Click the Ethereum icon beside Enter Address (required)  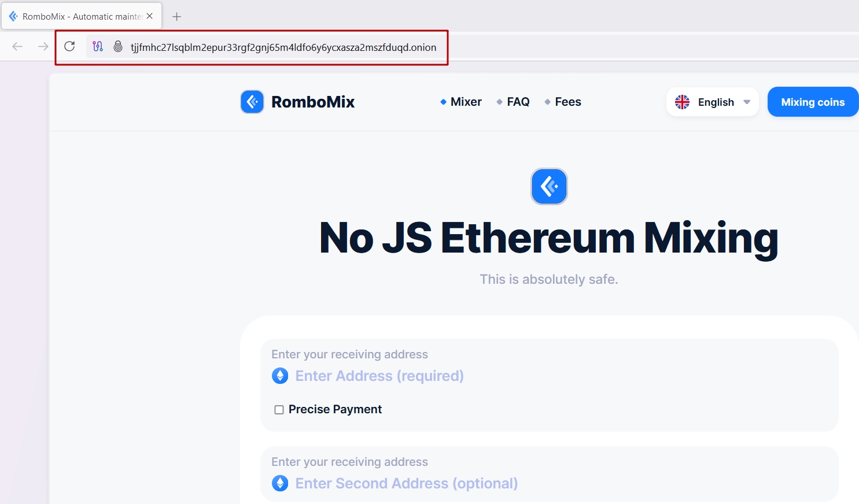(280, 376)
